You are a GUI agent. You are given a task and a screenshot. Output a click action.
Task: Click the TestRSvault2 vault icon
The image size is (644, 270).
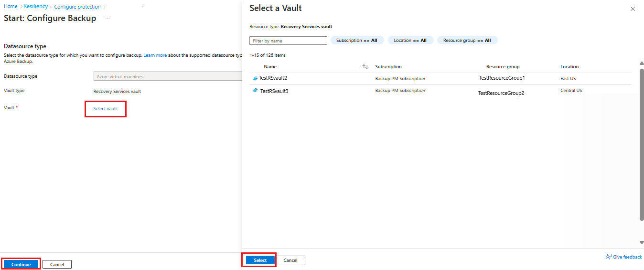(x=255, y=78)
